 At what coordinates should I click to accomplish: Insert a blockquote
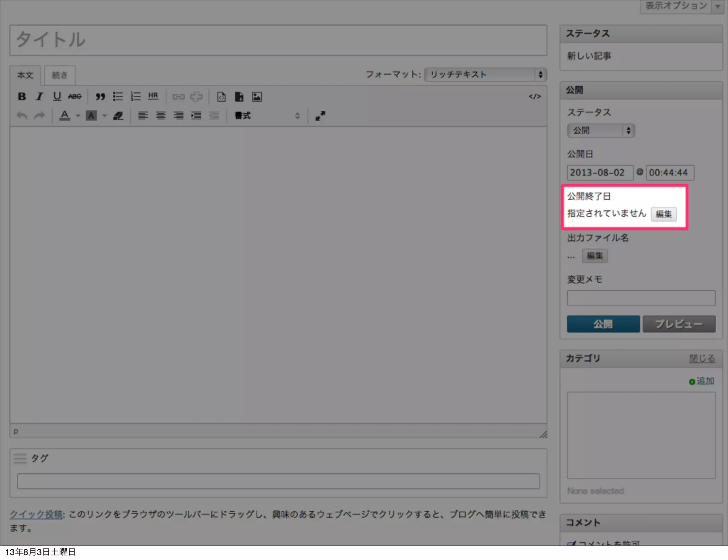[x=100, y=96]
